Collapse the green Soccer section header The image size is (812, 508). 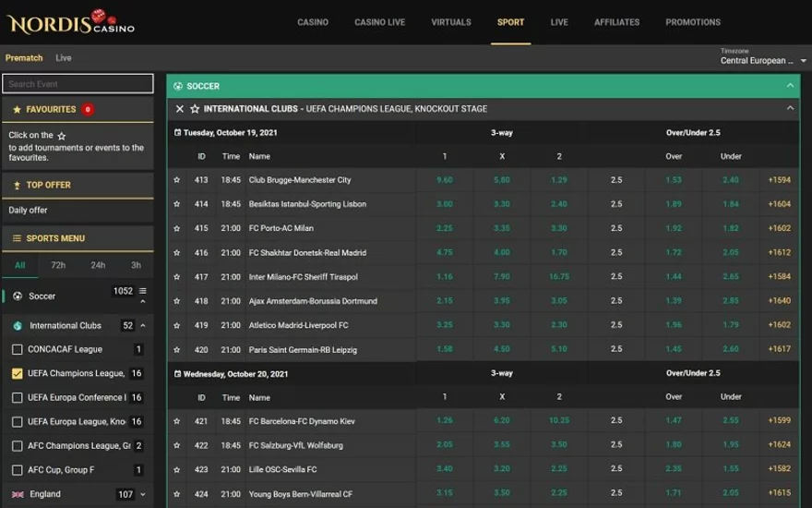click(x=790, y=86)
